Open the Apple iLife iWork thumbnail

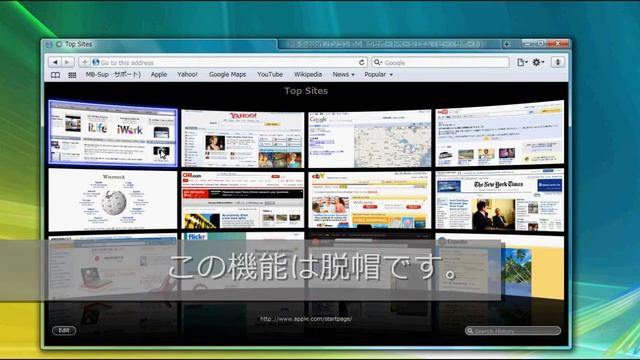pos(113,133)
